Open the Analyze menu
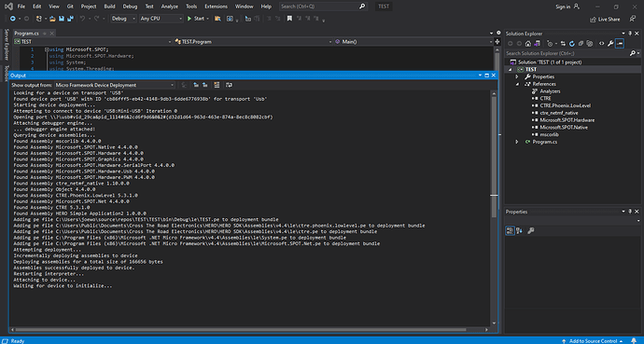The width and height of the screenshot is (644, 344). 169,7
